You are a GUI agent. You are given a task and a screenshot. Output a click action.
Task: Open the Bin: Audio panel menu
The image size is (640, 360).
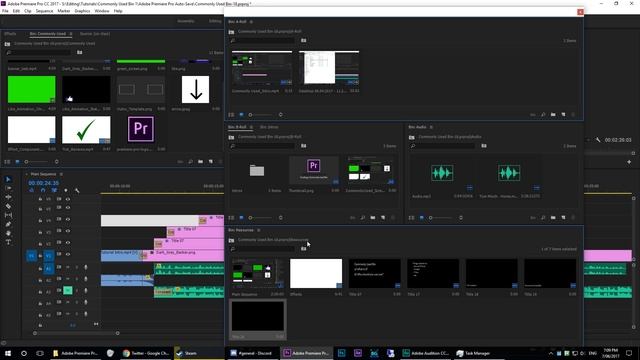pos(431,127)
